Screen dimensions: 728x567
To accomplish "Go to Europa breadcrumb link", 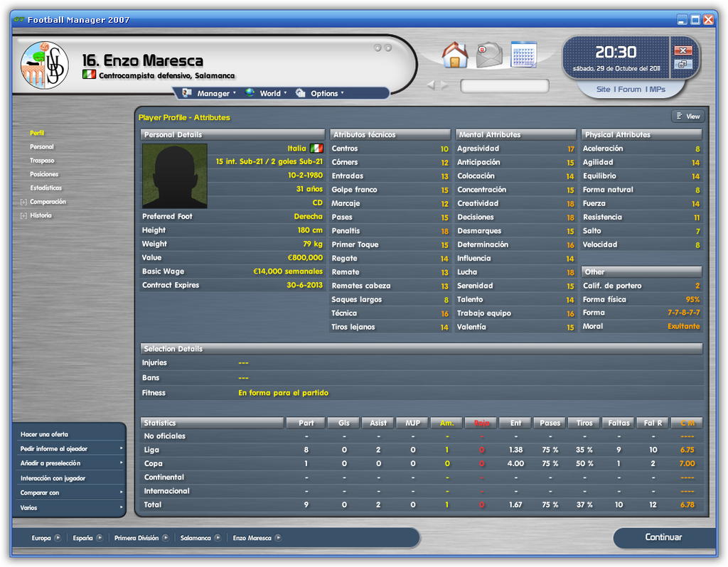I will [x=41, y=538].
